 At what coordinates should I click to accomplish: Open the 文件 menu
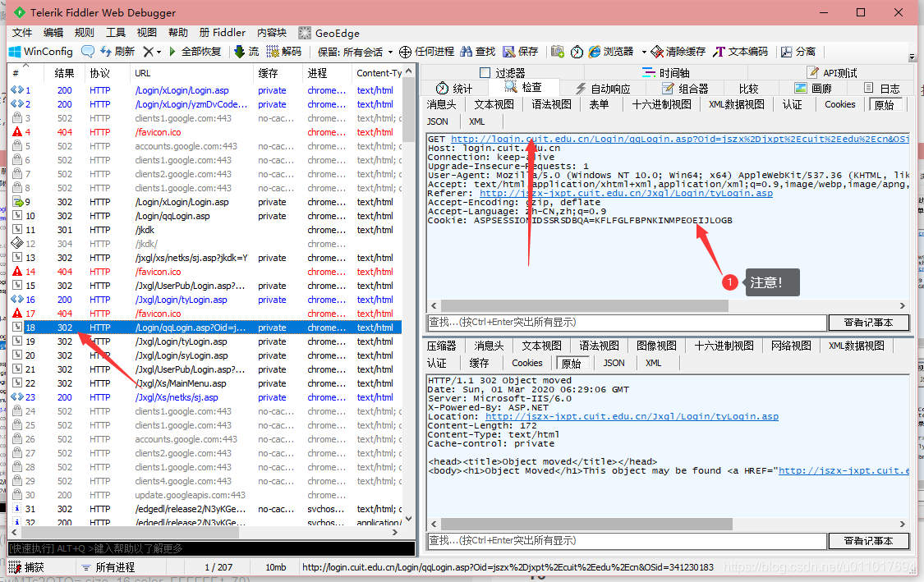[22, 33]
